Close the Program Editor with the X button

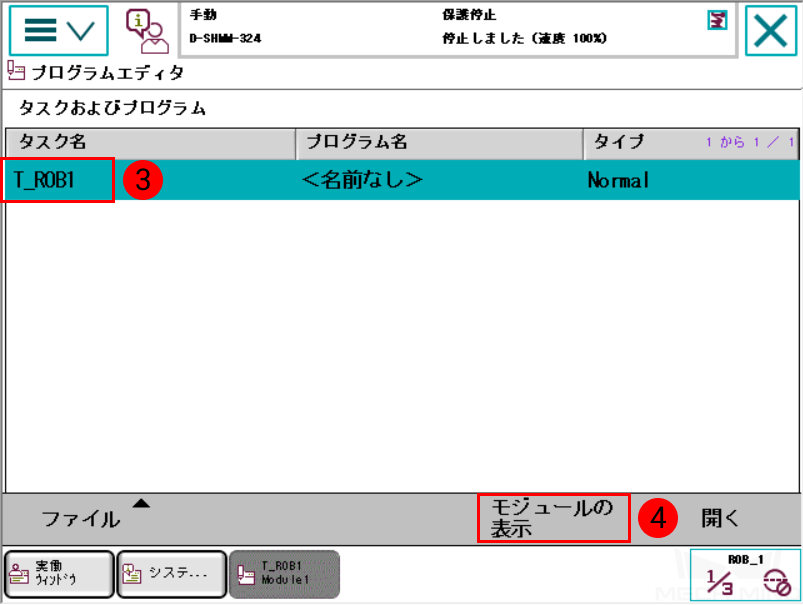tap(771, 31)
